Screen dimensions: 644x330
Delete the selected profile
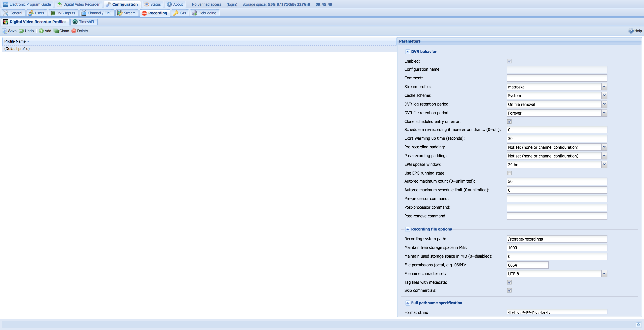[x=79, y=31]
